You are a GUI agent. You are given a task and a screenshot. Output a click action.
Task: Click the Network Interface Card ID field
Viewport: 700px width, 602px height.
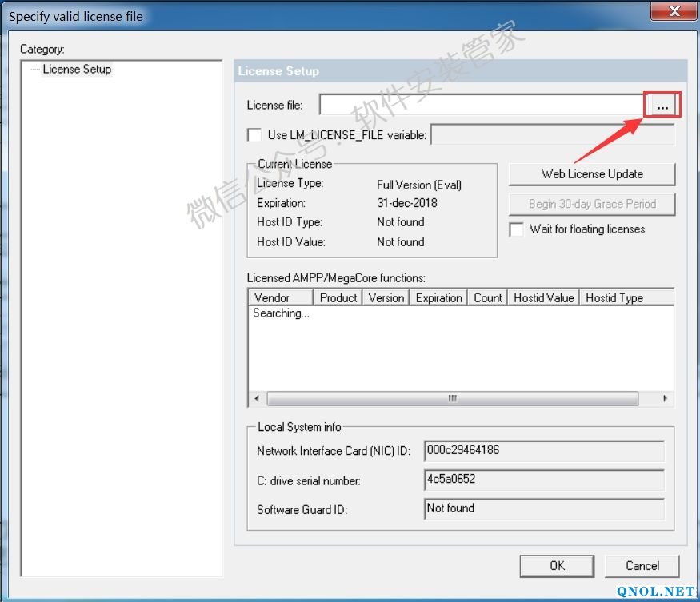coord(543,451)
